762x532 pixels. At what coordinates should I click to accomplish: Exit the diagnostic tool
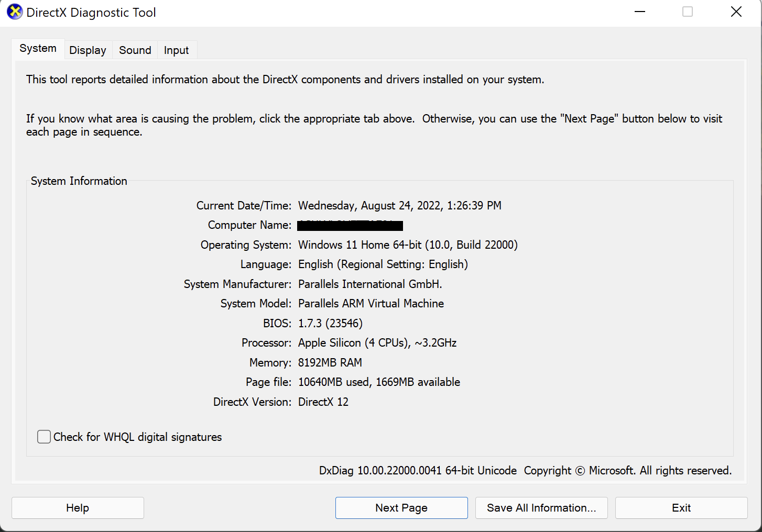681,508
